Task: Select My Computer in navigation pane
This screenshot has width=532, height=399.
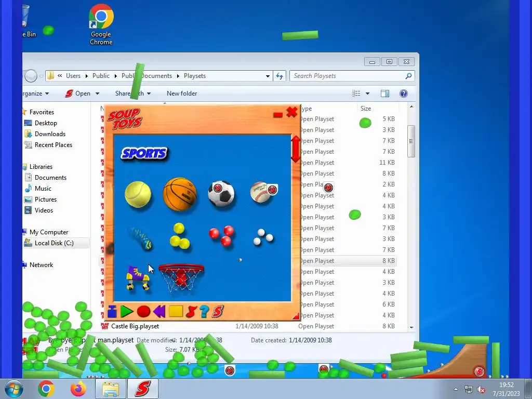Action: pyautogui.click(x=48, y=232)
